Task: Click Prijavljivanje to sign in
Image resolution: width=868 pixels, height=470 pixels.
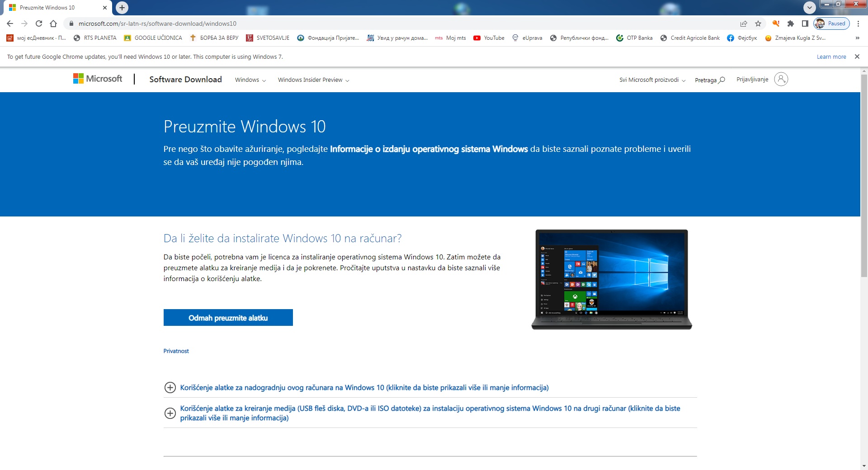Action: (x=752, y=80)
